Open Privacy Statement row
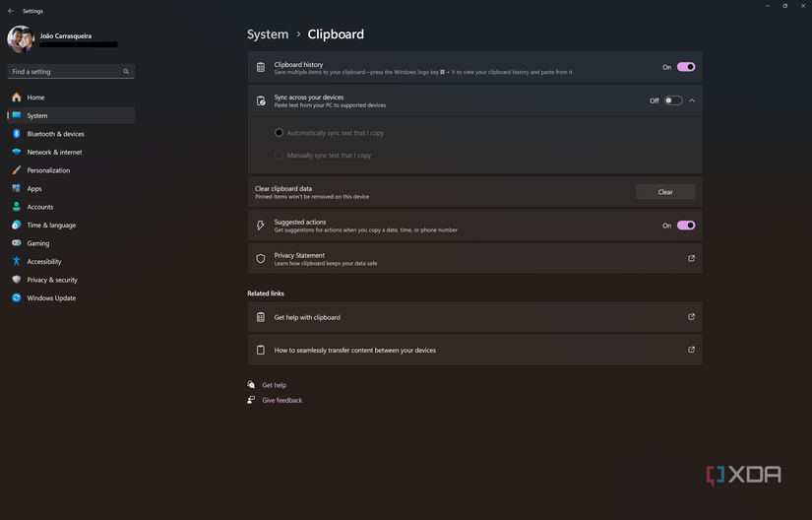The width and height of the screenshot is (812, 520). pos(474,258)
